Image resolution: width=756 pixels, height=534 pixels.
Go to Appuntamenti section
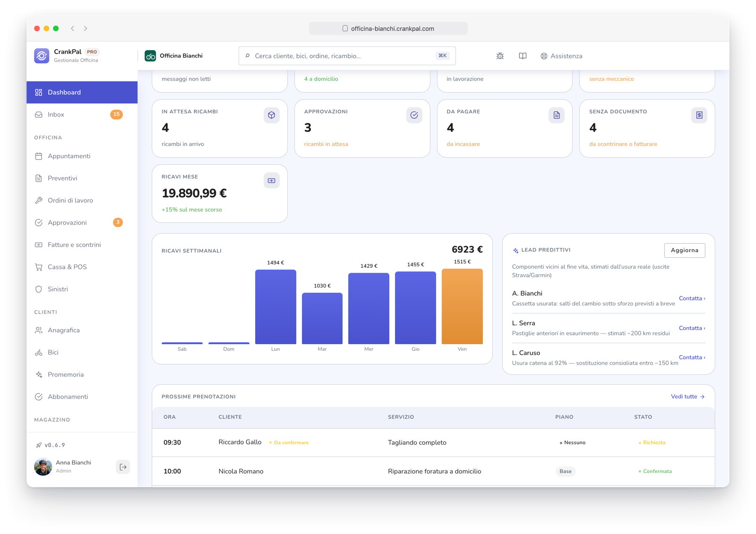(x=82, y=156)
